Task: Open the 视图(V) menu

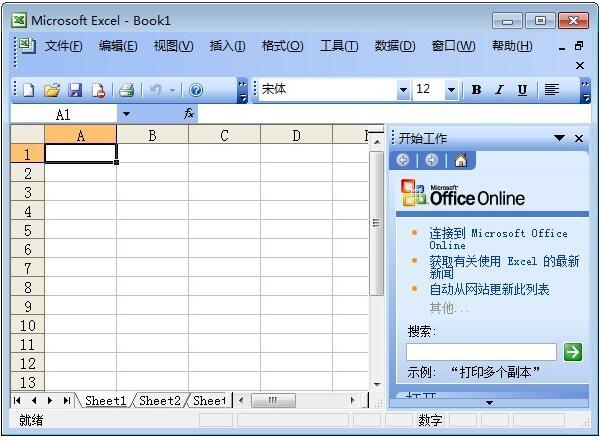Action: coord(173,46)
